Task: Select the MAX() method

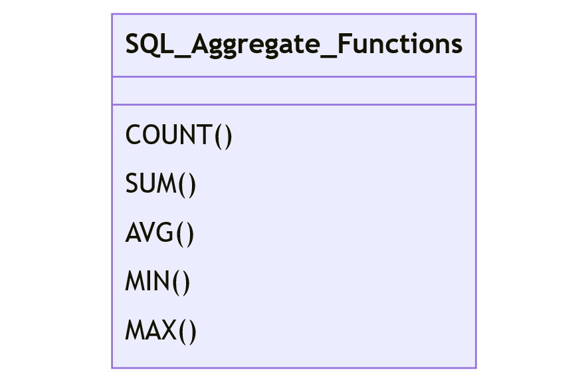Action: point(161,331)
